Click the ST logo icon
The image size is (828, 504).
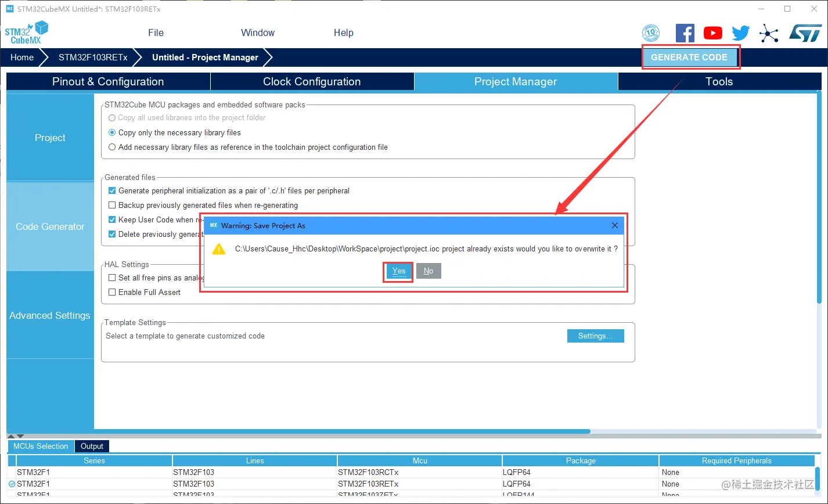(x=805, y=33)
